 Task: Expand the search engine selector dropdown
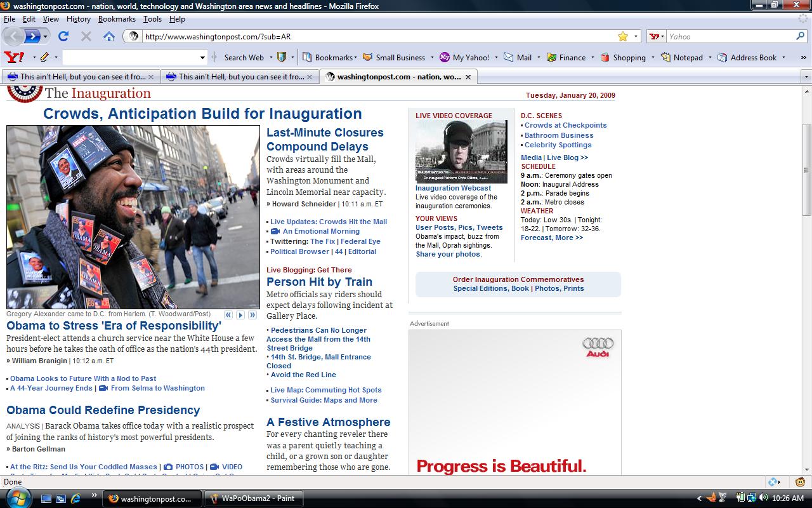click(658, 37)
